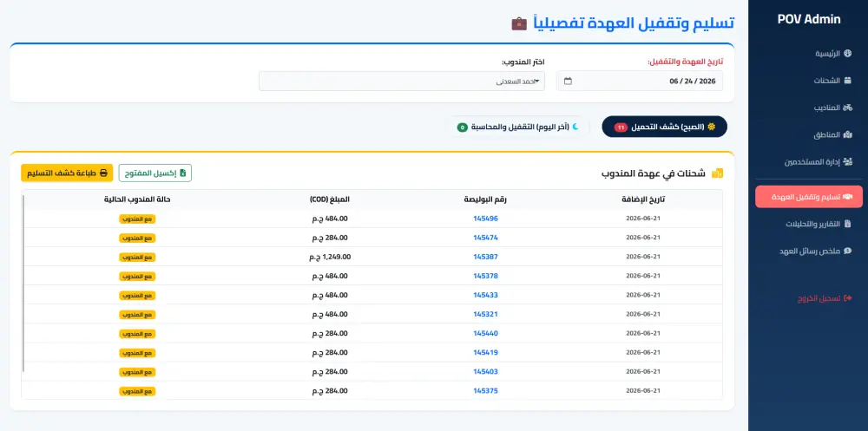868x431 pixels.
Task: Open waybill link 145387
Action: tap(485, 257)
